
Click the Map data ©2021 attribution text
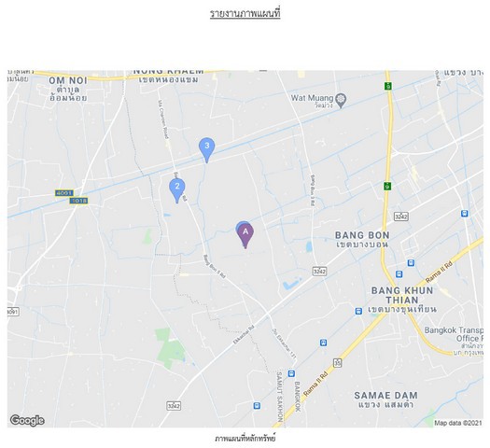click(458, 423)
